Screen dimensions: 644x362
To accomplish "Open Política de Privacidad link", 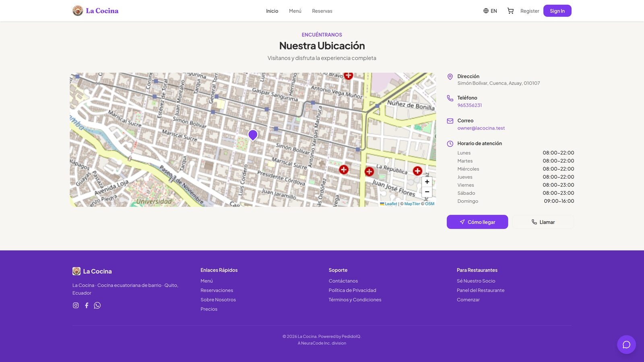I will [x=352, y=290].
